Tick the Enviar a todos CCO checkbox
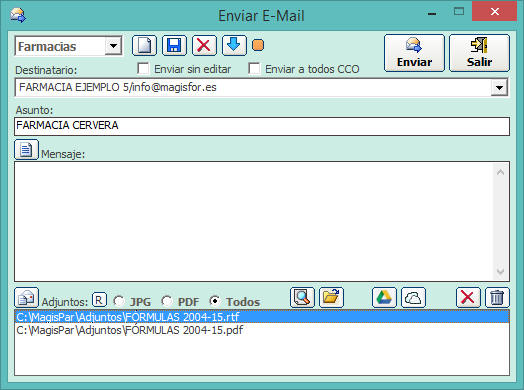The height and width of the screenshot is (390, 524). point(254,69)
